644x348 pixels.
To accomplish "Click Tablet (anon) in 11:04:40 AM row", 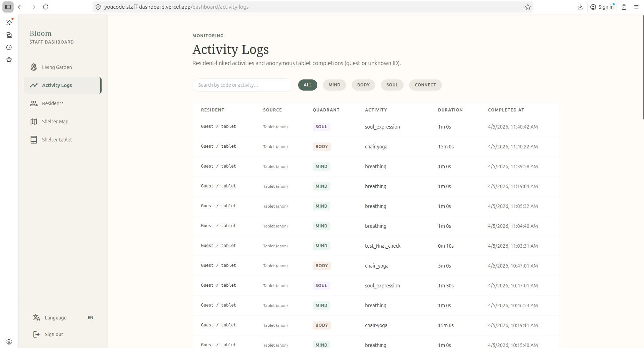I will [275, 226].
